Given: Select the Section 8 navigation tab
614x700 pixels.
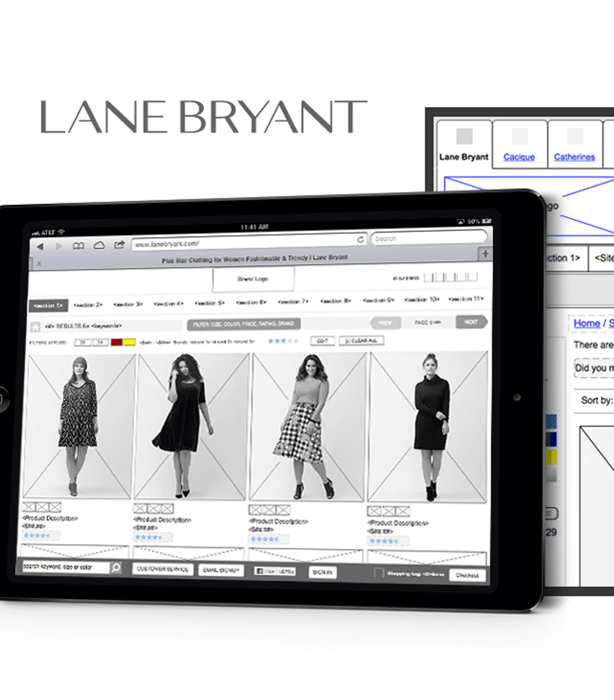Looking at the screenshot, I should point(335,301).
